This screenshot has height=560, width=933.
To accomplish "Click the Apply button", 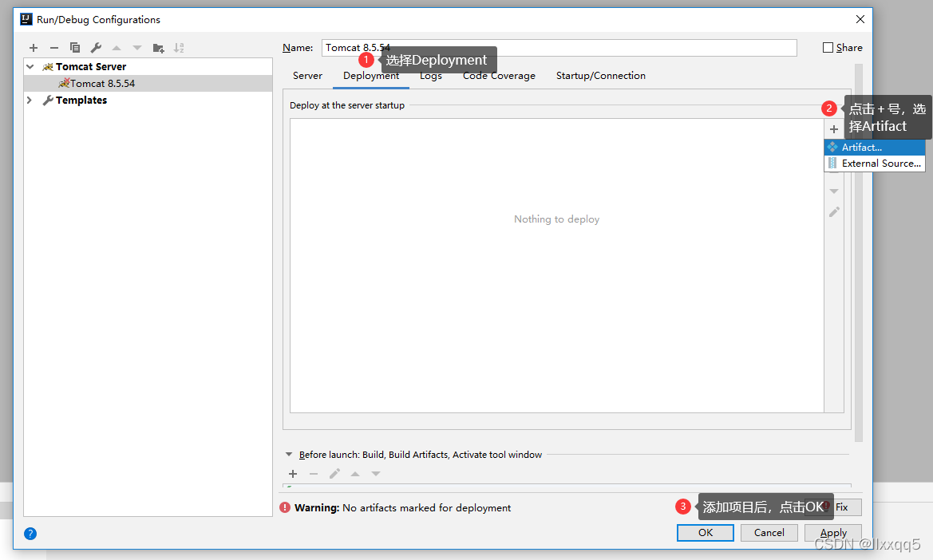I will click(833, 533).
